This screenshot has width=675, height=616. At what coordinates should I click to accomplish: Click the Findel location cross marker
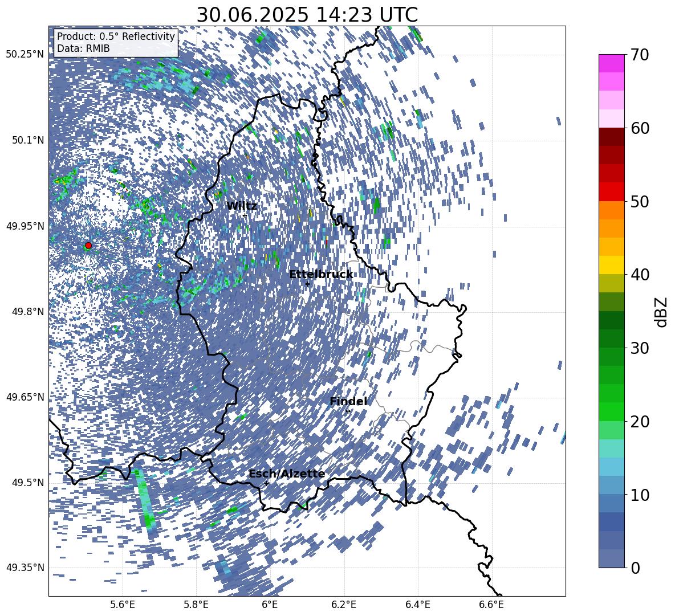click(x=348, y=411)
